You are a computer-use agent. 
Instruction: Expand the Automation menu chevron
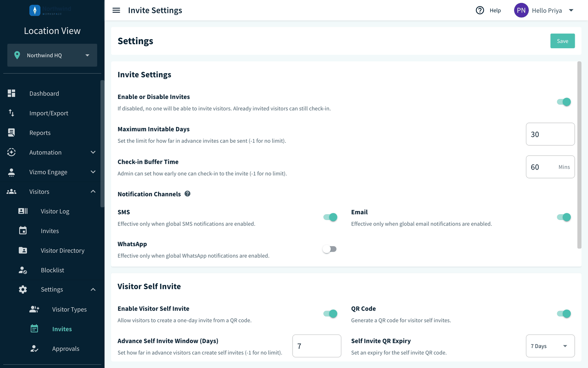click(x=93, y=152)
